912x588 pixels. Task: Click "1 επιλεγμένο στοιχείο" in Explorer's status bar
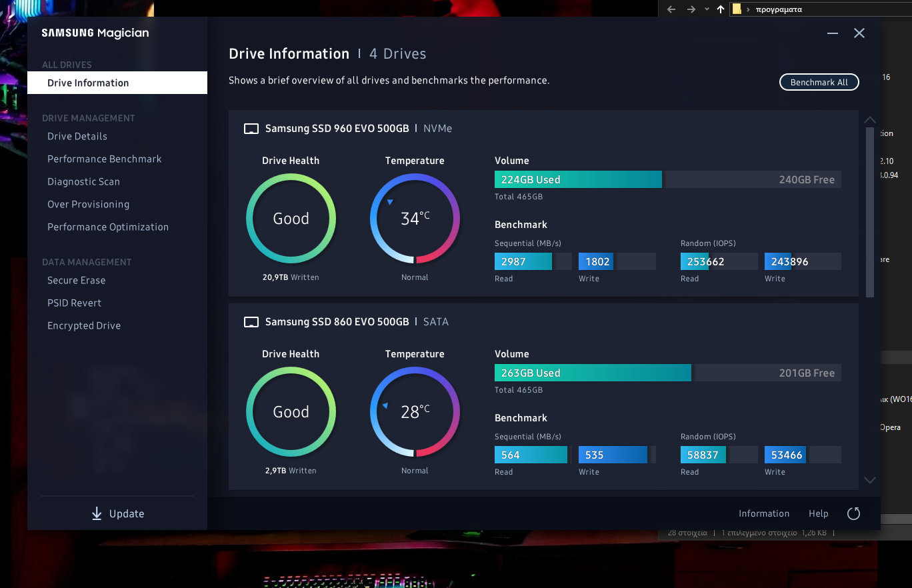click(759, 533)
